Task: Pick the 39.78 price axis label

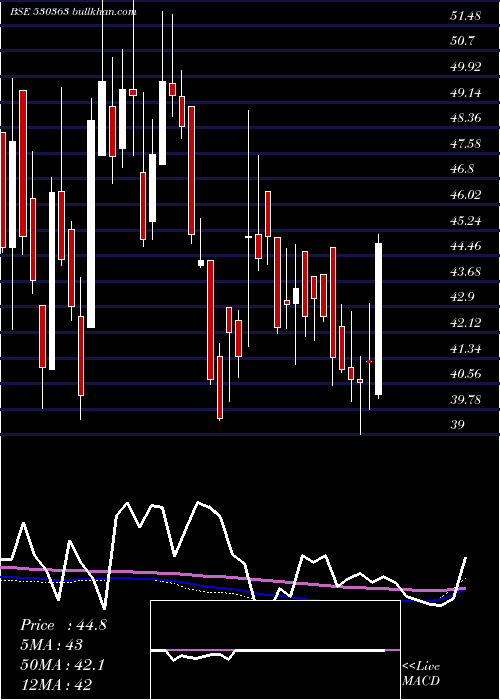Action: pos(466,400)
